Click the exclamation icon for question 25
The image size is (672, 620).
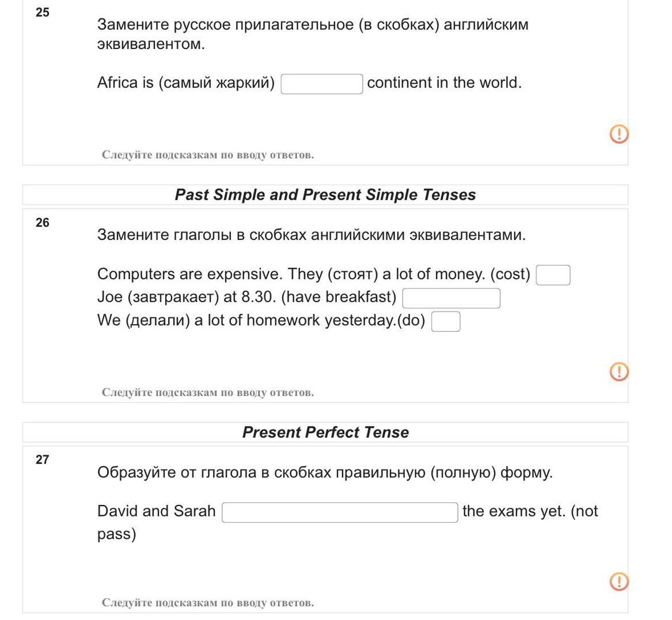point(618,134)
